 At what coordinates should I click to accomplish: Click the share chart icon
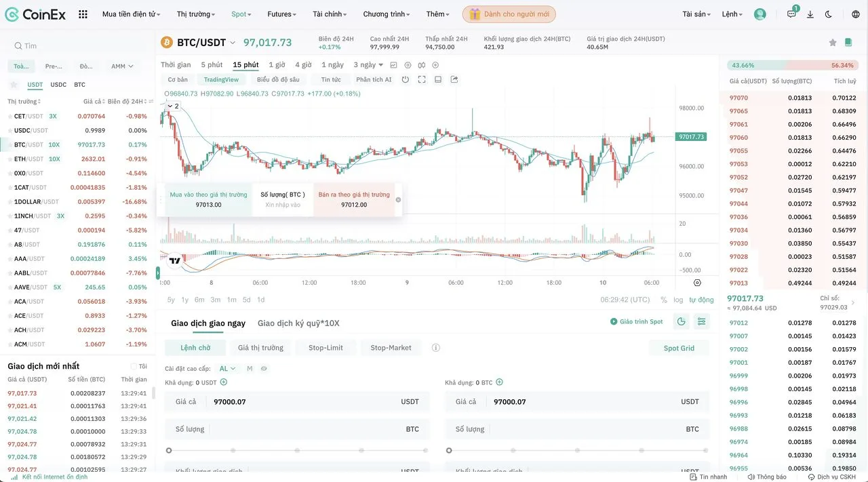pos(454,79)
